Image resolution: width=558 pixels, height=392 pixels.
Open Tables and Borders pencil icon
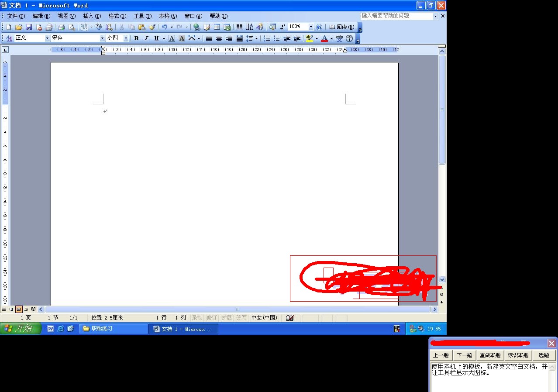207,27
